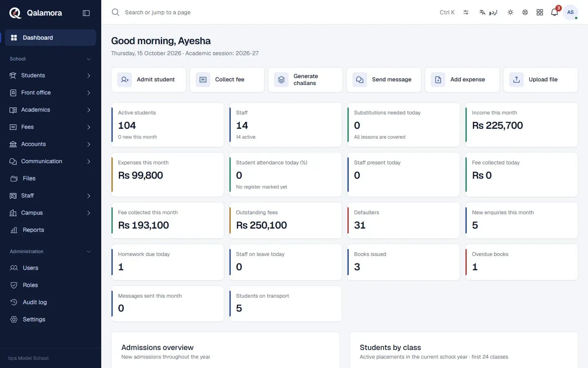The height and width of the screenshot is (368, 588).
Task: Open the Outstanding fees card
Action: tap(286, 220)
